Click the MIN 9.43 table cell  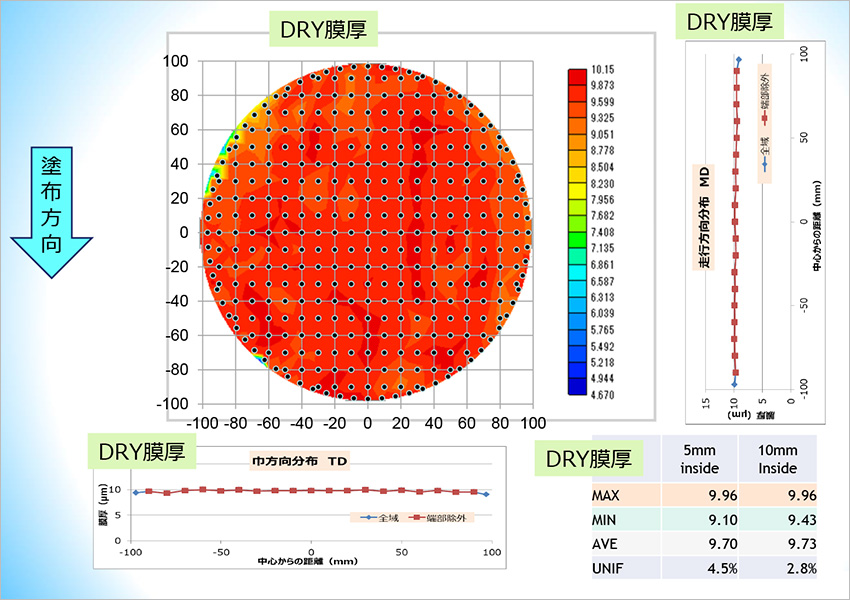778,520
